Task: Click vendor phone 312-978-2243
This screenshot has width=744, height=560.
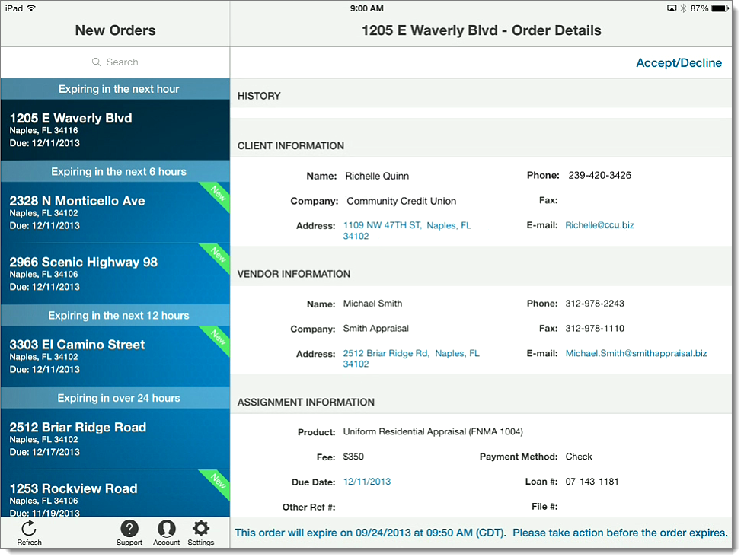Action: click(595, 304)
